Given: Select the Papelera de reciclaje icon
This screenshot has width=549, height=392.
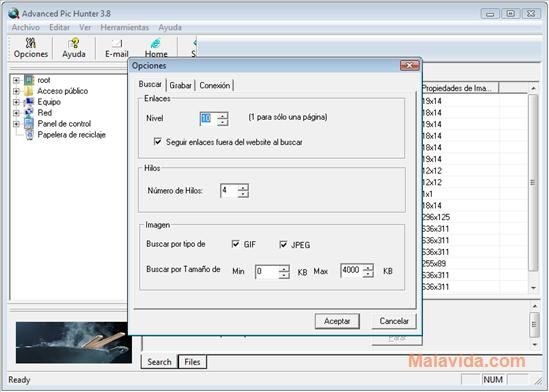Looking at the screenshot, I should coord(29,135).
